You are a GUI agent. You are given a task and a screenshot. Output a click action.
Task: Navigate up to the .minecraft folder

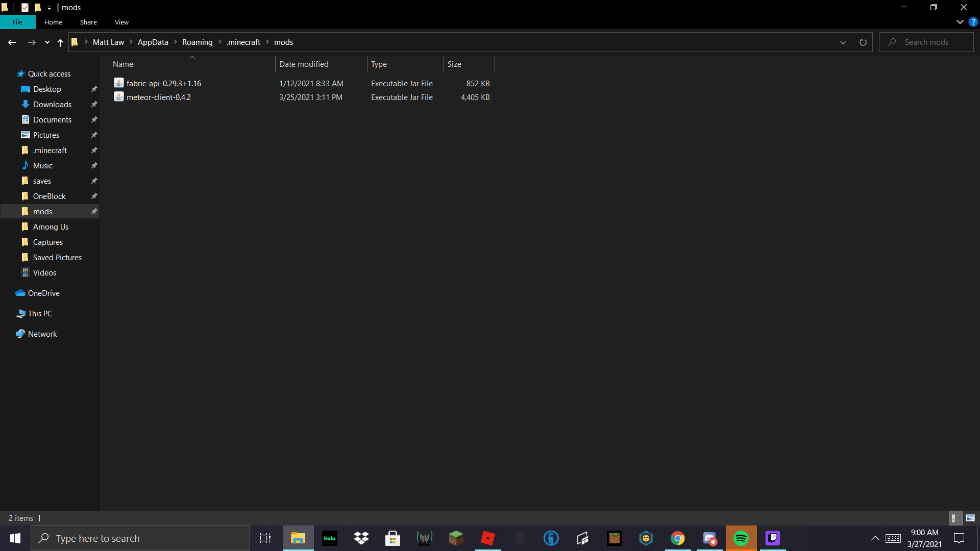(x=244, y=42)
